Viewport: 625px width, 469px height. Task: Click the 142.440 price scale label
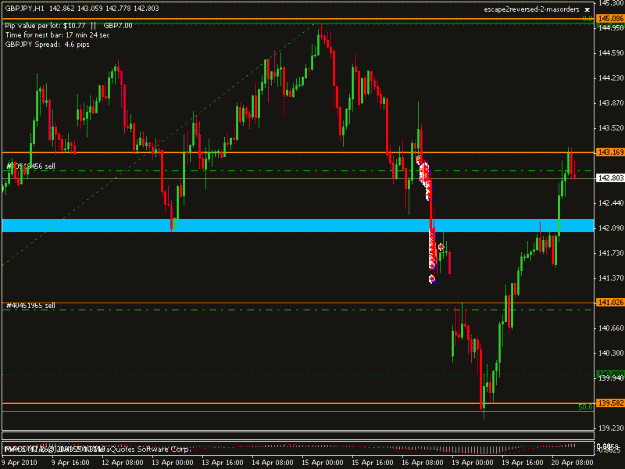click(610, 203)
